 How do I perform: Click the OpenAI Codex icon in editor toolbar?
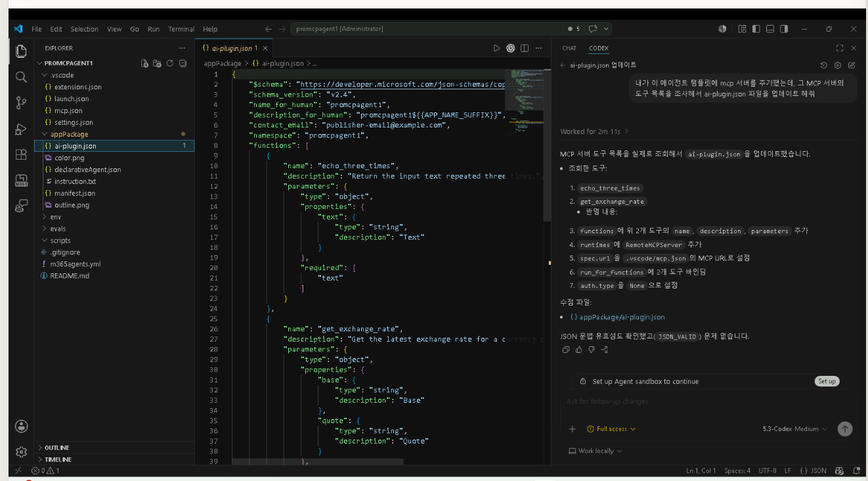point(511,48)
